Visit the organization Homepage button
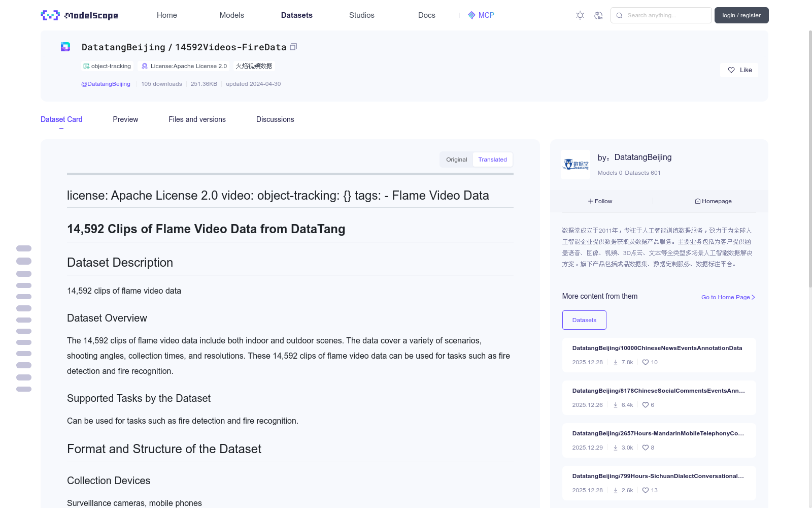Screen dimensions: 812x508 pyautogui.click(x=713, y=201)
